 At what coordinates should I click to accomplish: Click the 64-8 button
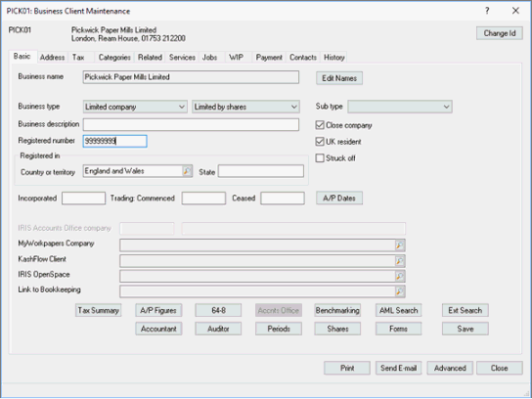point(218,310)
